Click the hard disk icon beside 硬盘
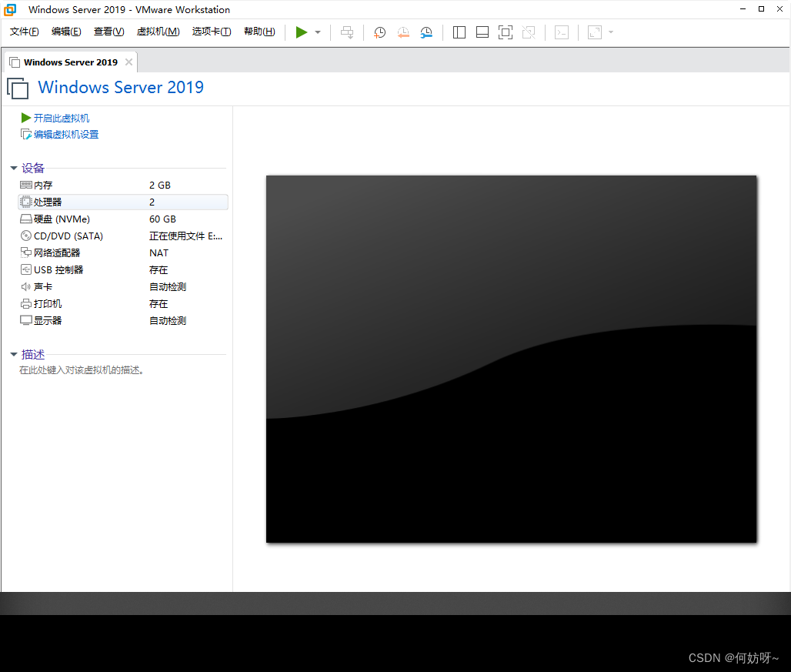The width and height of the screenshot is (791, 672). coord(25,219)
